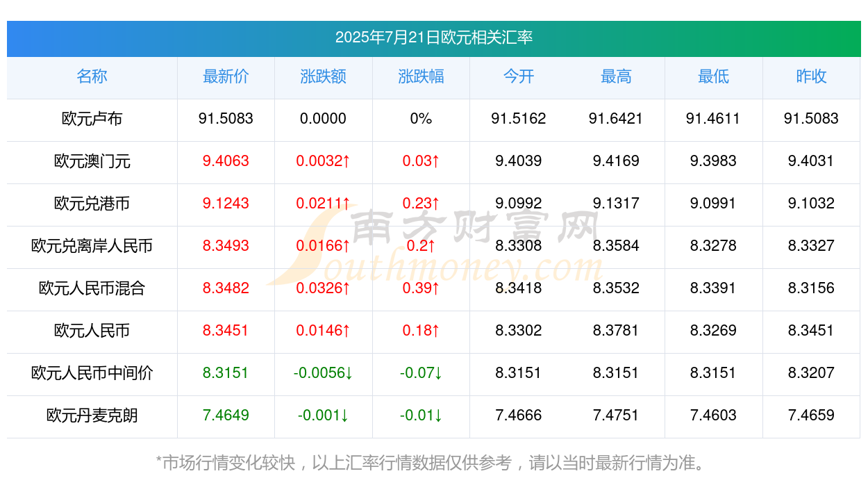Select percent change -0.01↓

point(421,416)
